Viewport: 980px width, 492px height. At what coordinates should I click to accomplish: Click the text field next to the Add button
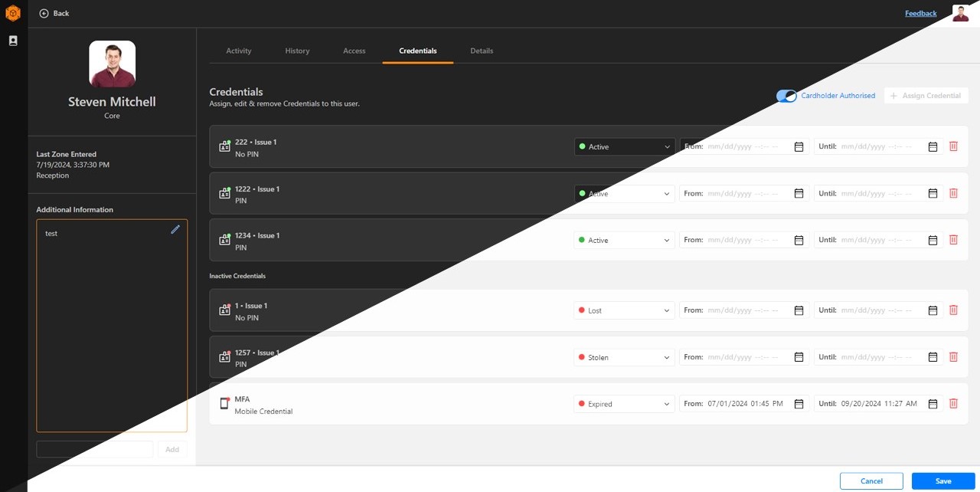tap(94, 449)
